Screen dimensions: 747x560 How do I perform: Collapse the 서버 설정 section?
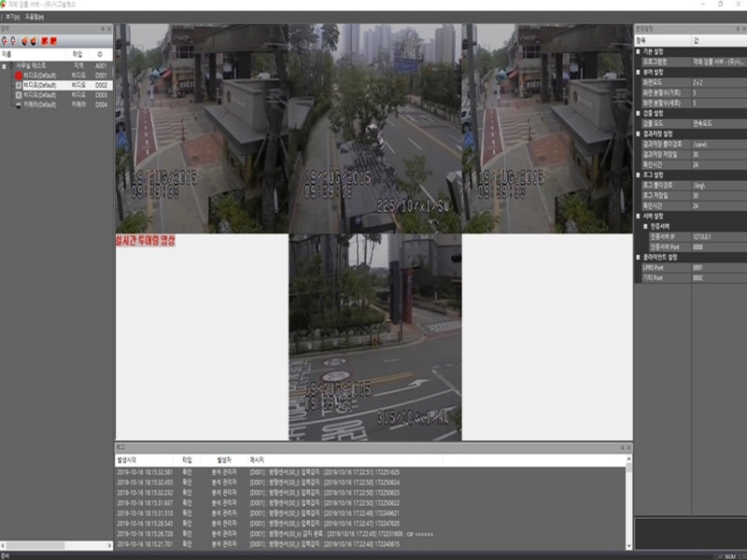(638, 216)
